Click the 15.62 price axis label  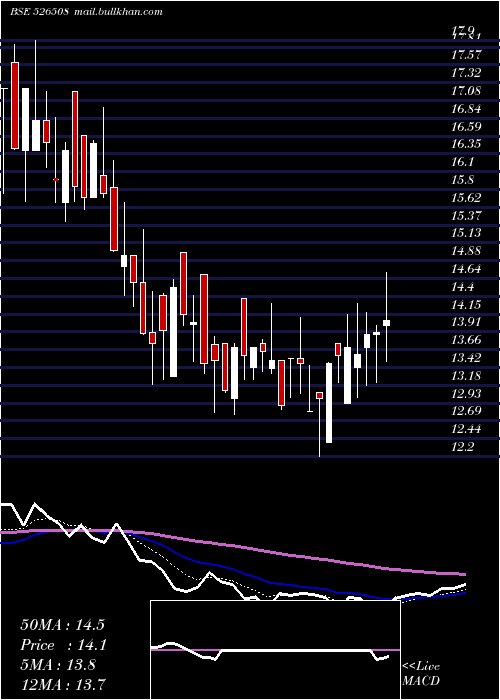466,197
